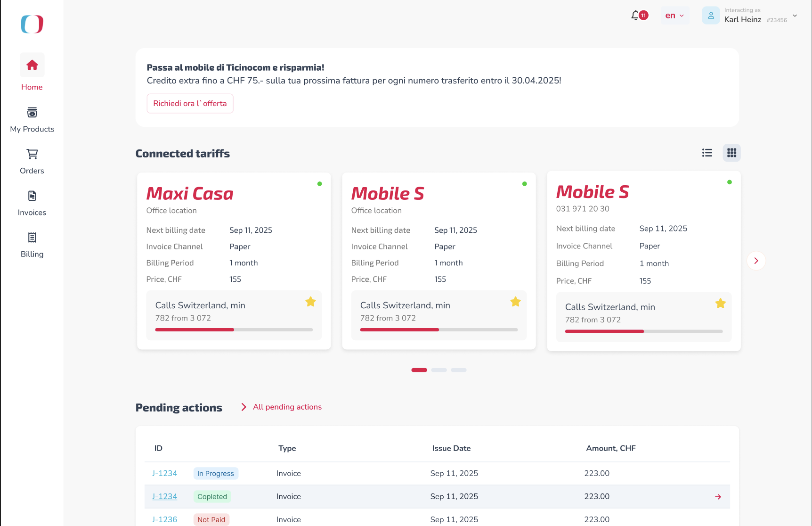Click Passa al mobile di Ticinocom headline

point(235,67)
